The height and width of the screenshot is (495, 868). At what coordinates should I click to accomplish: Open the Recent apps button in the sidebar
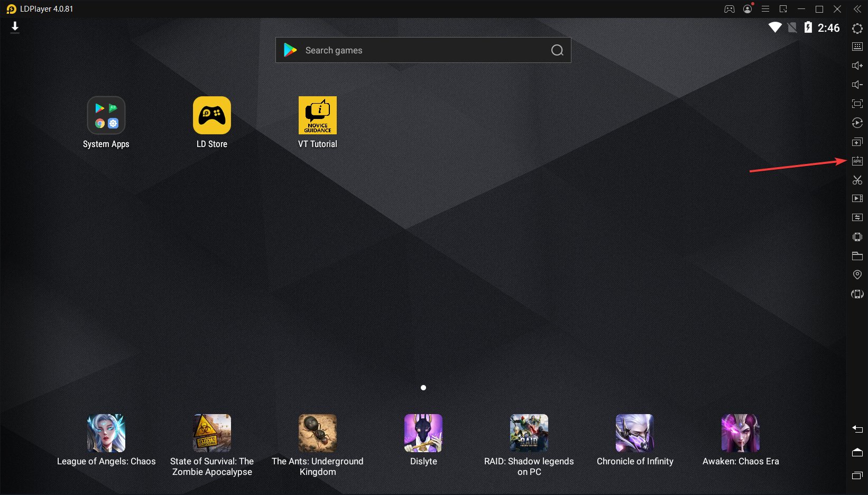tap(857, 475)
